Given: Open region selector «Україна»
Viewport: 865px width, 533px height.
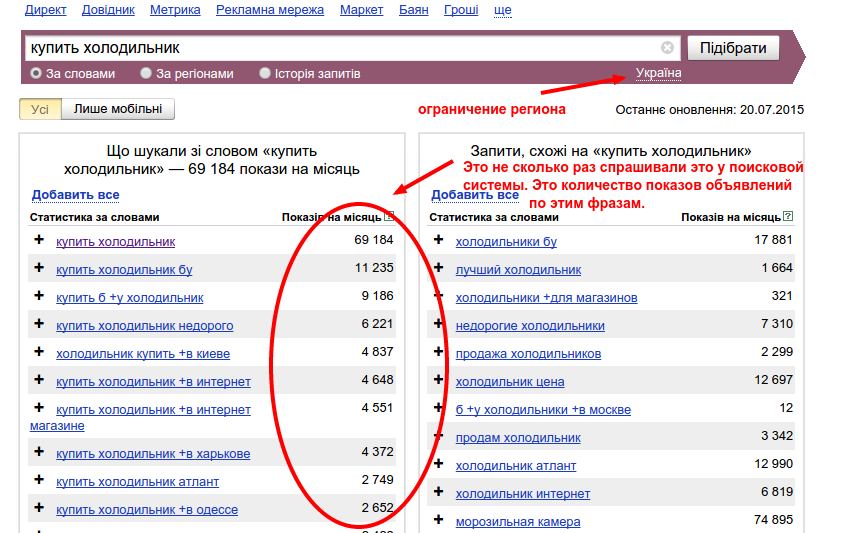Looking at the screenshot, I should tap(658, 73).
